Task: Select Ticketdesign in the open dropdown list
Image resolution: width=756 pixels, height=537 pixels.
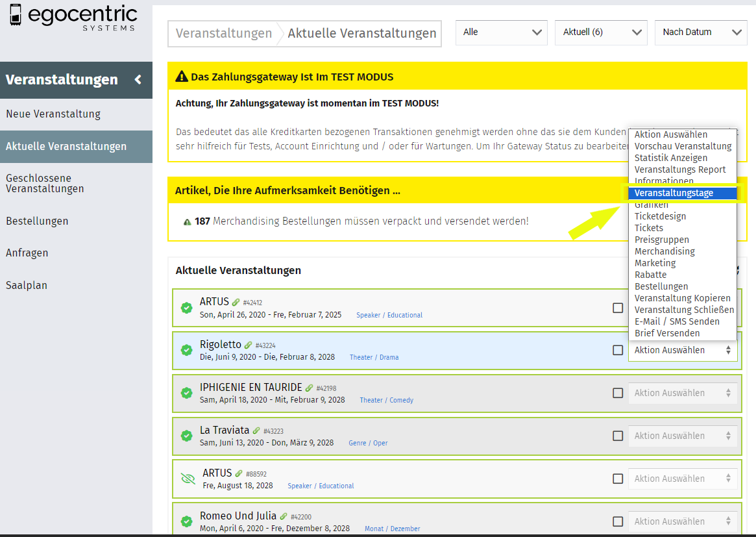Action: tap(660, 216)
